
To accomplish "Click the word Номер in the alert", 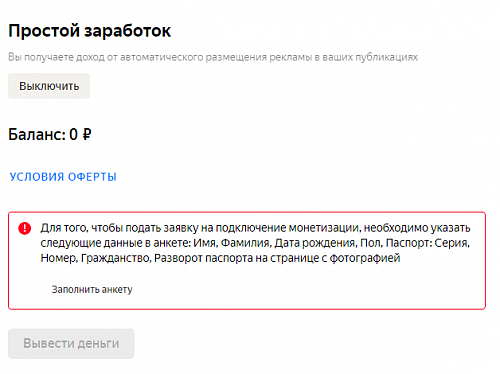I will 59,258.
